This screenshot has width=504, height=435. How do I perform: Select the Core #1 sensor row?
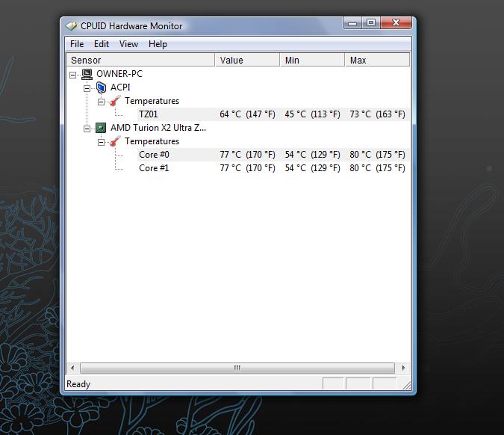pos(274,168)
